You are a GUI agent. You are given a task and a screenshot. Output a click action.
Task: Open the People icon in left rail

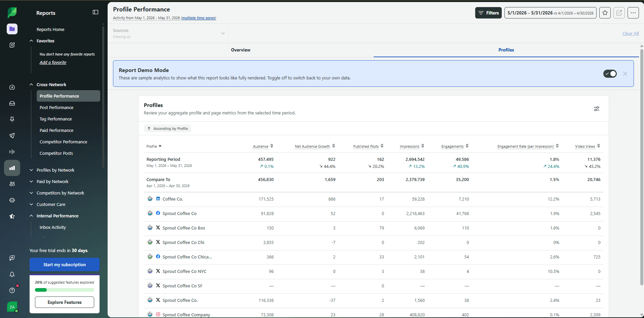[x=12, y=184]
